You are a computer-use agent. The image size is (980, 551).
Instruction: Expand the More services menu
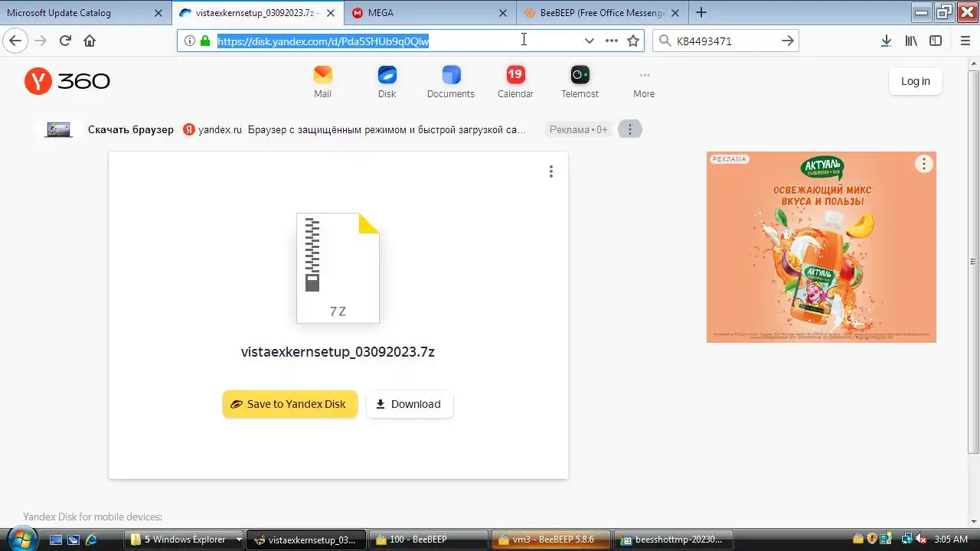click(644, 82)
